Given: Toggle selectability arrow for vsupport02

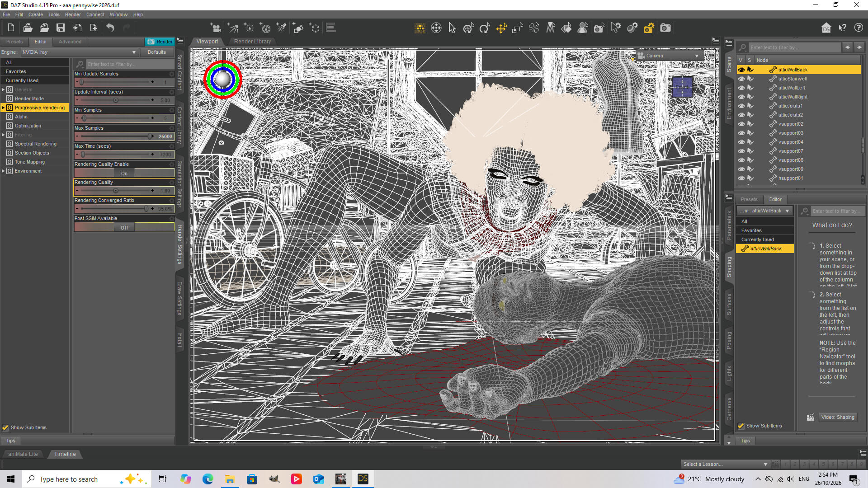Looking at the screenshot, I should [x=750, y=124].
